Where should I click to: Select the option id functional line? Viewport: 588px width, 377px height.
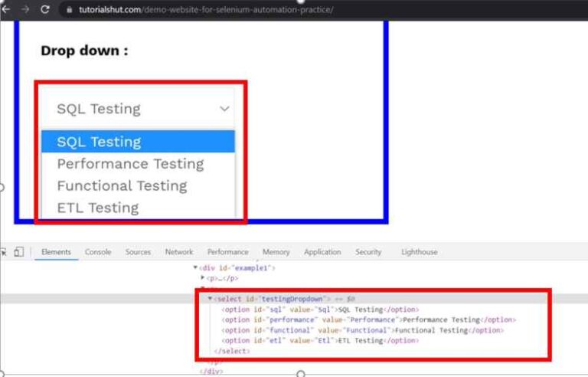pos(363,330)
